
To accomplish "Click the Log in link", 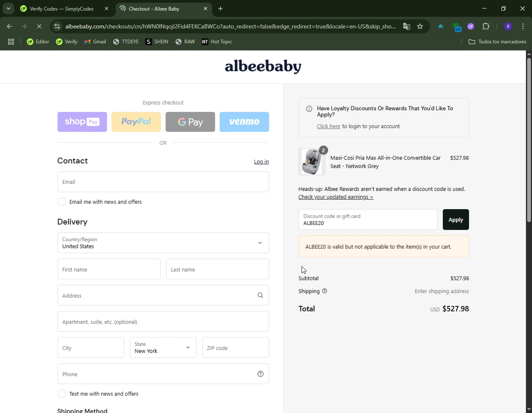I will pyautogui.click(x=261, y=162).
